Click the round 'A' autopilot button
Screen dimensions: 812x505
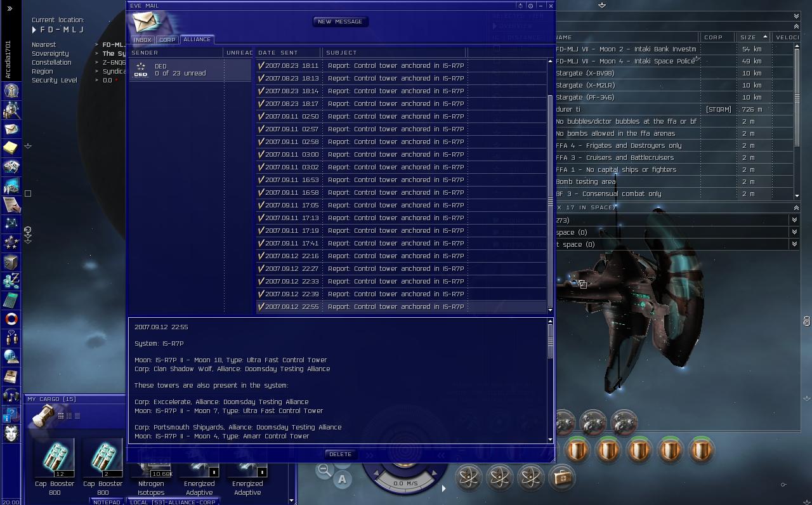tap(343, 480)
